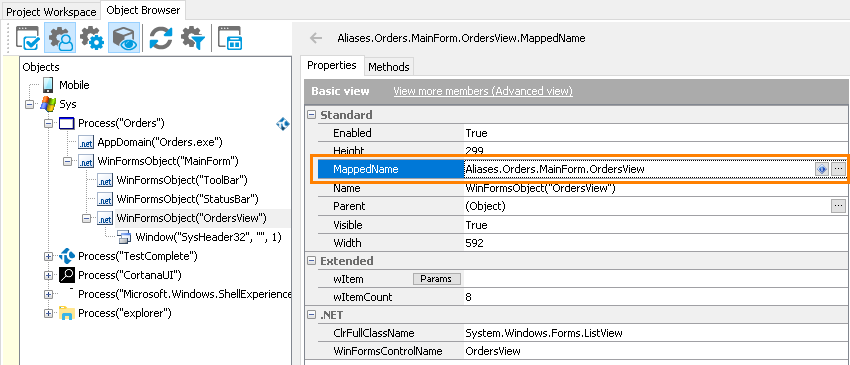
Task: Click the Basic view label
Action: [340, 91]
